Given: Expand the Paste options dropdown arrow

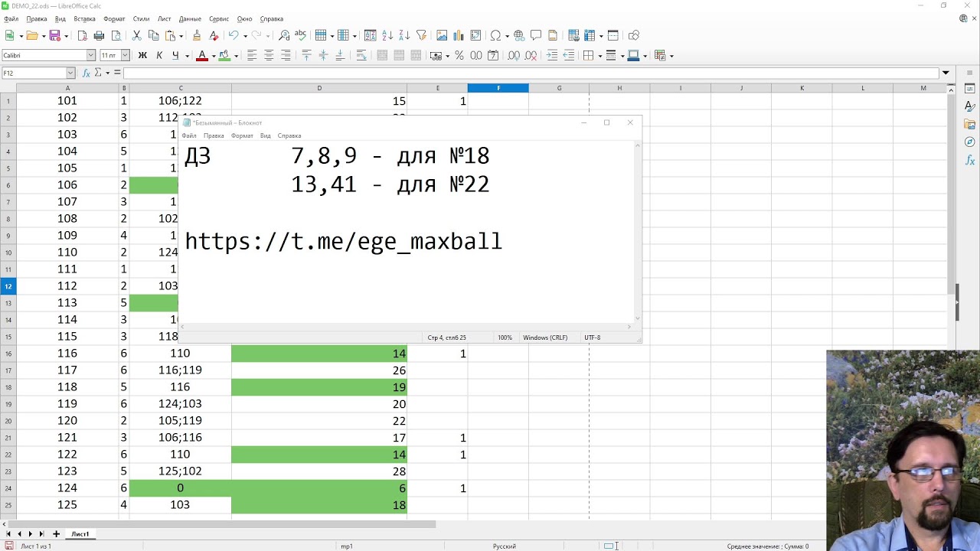Looking at the screenshot, I should (x=181, y=35).
